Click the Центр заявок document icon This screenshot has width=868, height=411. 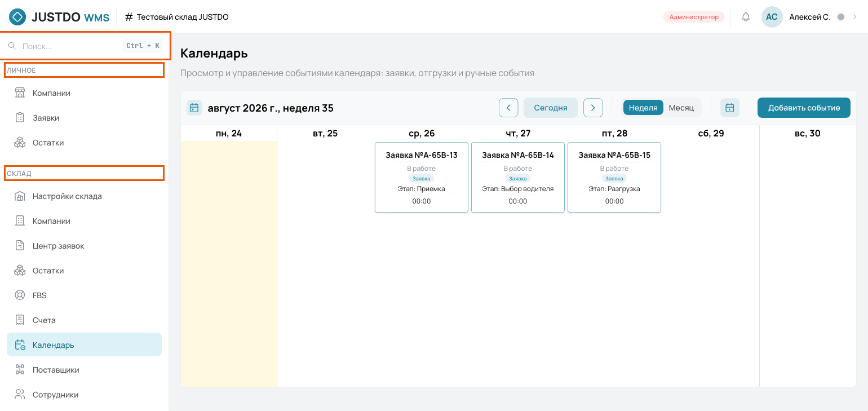click(20, 246)
